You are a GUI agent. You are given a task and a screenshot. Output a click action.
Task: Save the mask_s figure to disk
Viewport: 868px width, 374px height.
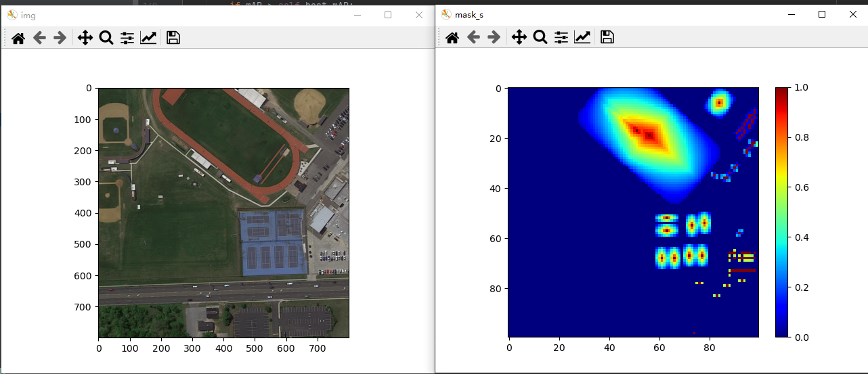point(607,37)
